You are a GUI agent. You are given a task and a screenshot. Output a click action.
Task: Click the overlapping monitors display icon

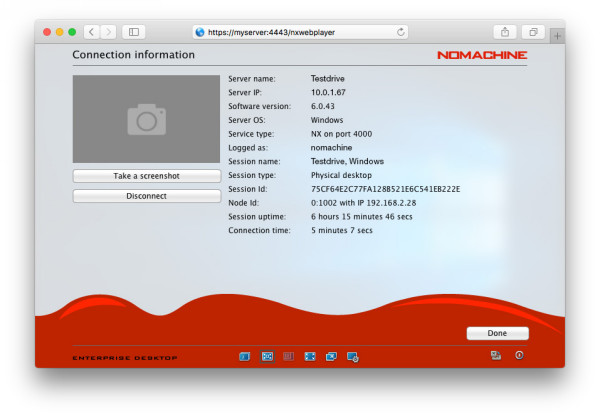[331, 357]
